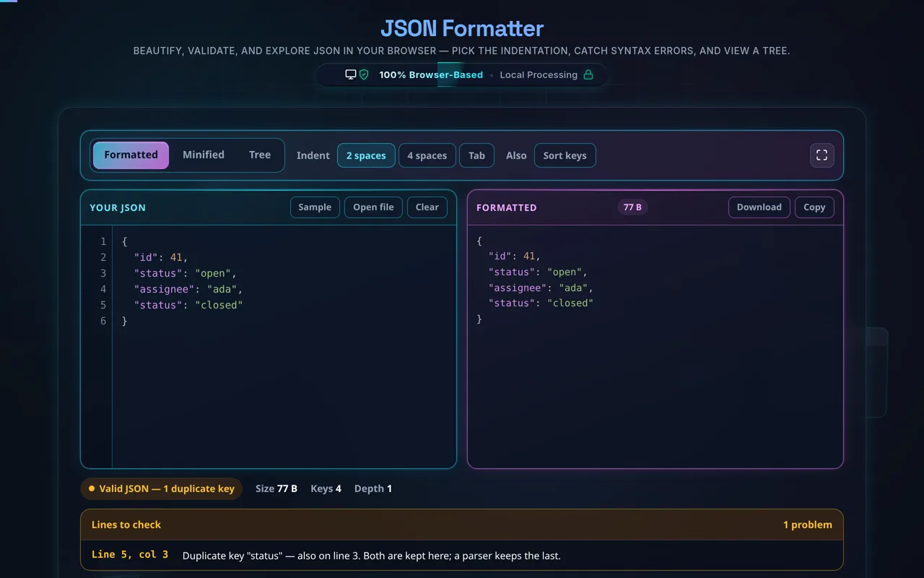Click the lock icon beside Local Processing
924x578 pixels.
[588, 74]
